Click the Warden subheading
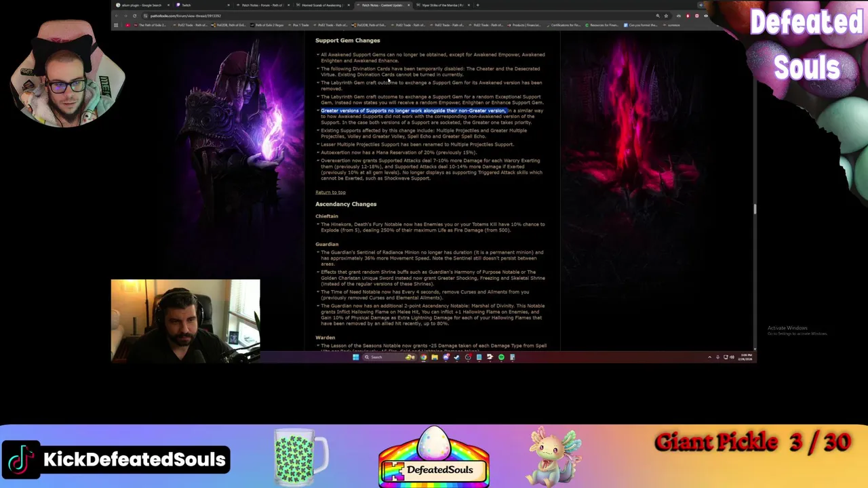 325,338
